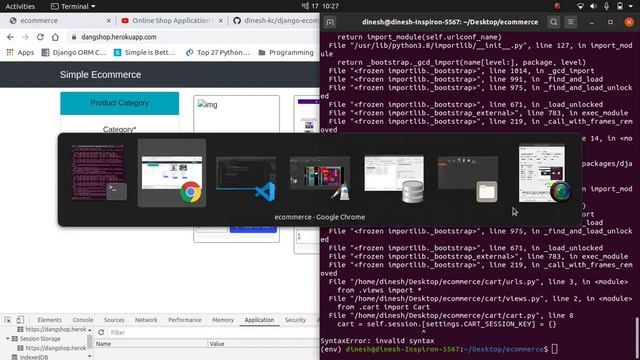Open search in the terminal header
Screen dimensions: 640x360
553,22
